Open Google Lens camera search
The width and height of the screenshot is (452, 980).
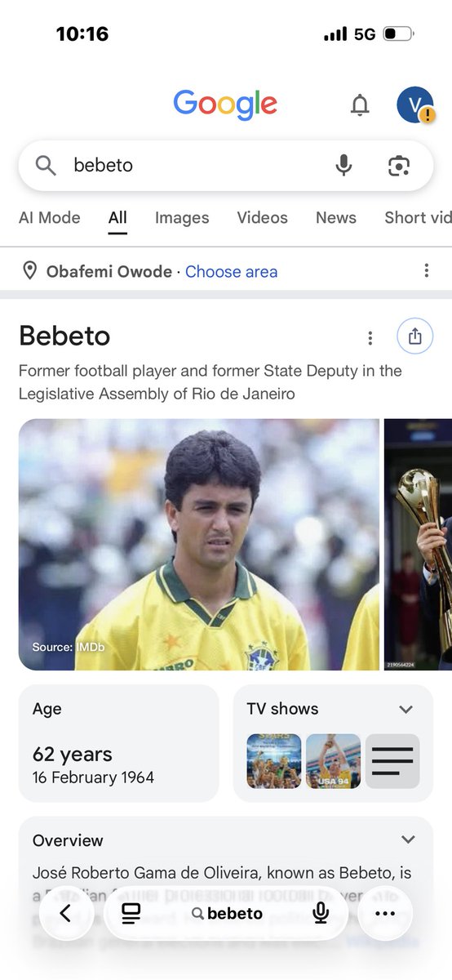(398, 166)
